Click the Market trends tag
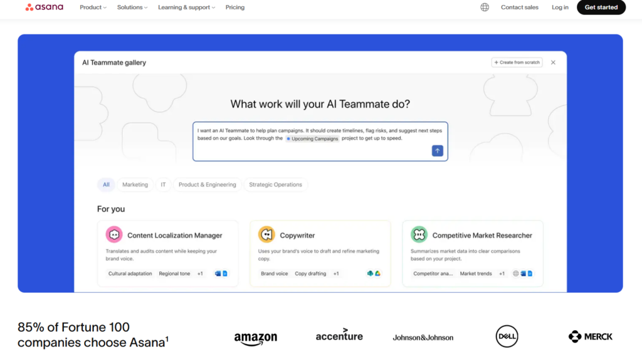Screen dimensions: 642x364 click(476, 274)
